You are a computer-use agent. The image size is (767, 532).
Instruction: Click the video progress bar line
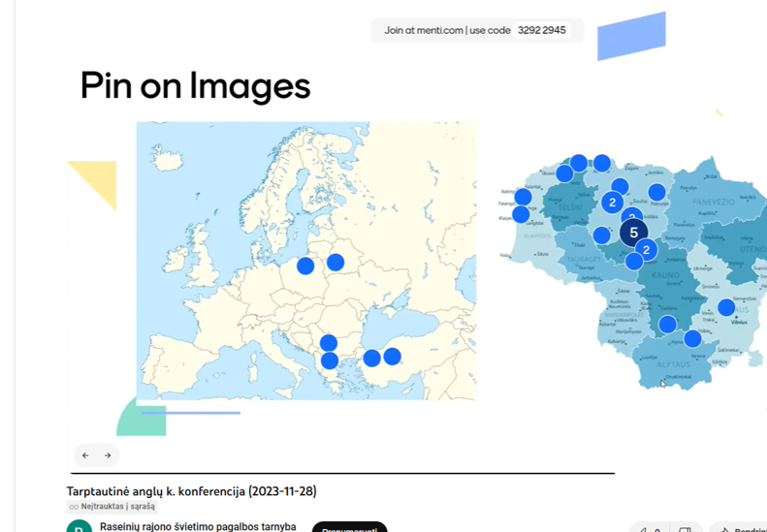339,473
